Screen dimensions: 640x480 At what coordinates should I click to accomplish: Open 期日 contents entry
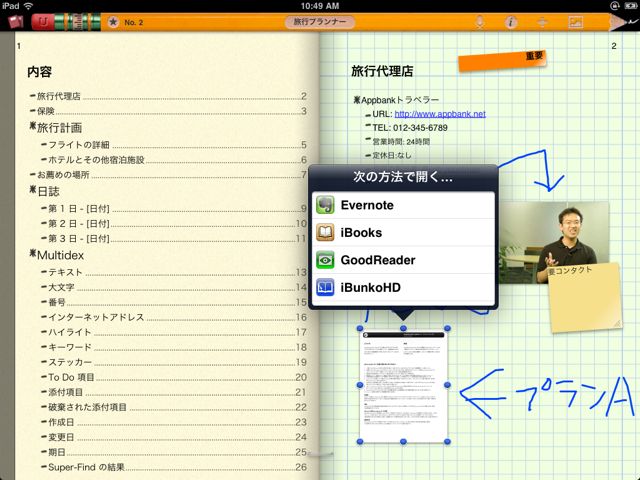tap(174, 452)
